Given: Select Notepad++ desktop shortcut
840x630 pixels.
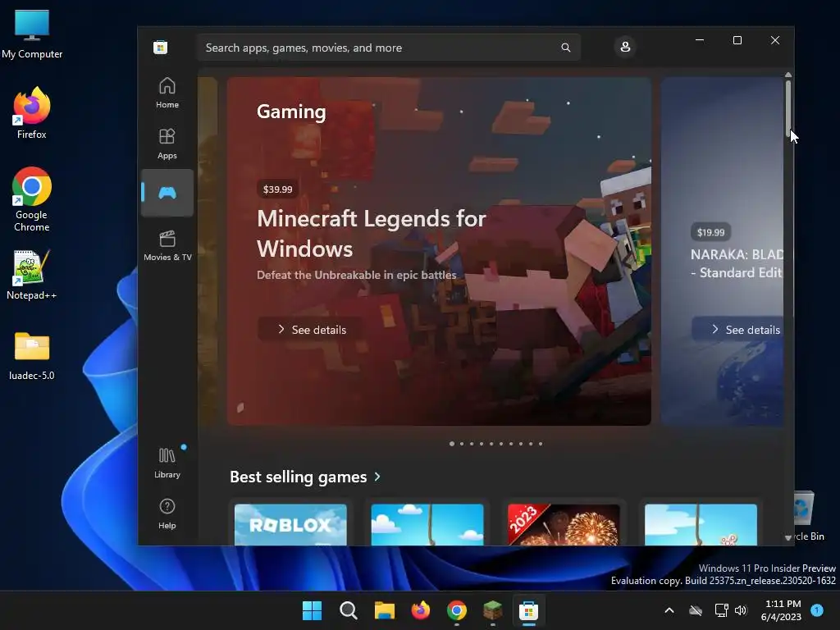Looking at the screenshot, I should 32,274.
